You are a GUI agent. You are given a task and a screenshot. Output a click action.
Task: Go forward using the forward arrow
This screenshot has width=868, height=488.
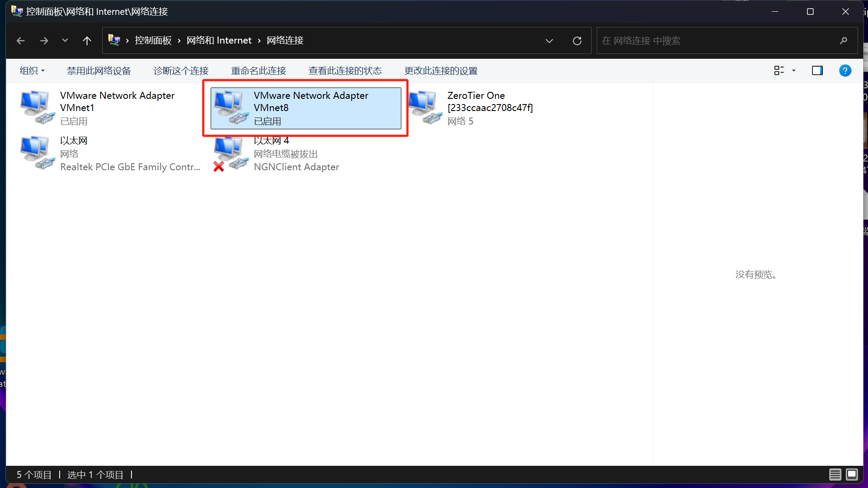(x=44, y=40)
